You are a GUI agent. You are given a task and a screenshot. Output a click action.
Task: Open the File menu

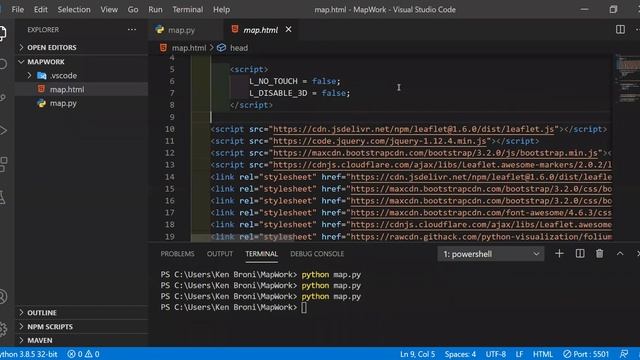(x=18, y=9)
